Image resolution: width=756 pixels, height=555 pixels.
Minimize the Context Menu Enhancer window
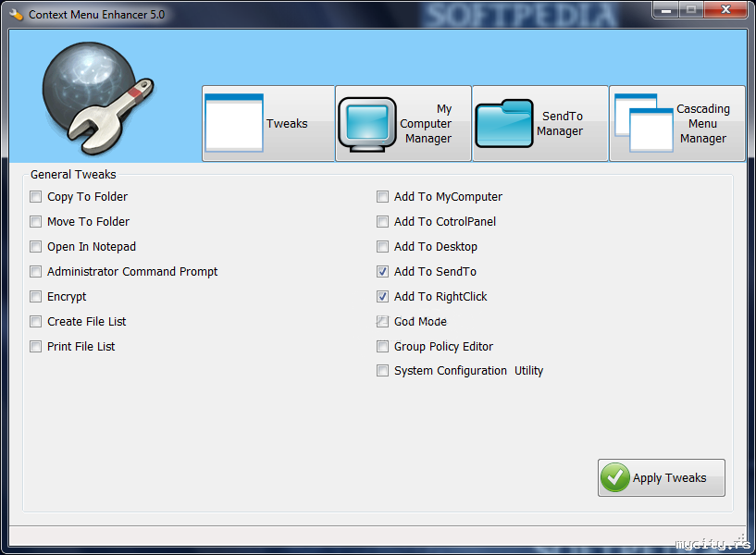[x=666, y=9]
